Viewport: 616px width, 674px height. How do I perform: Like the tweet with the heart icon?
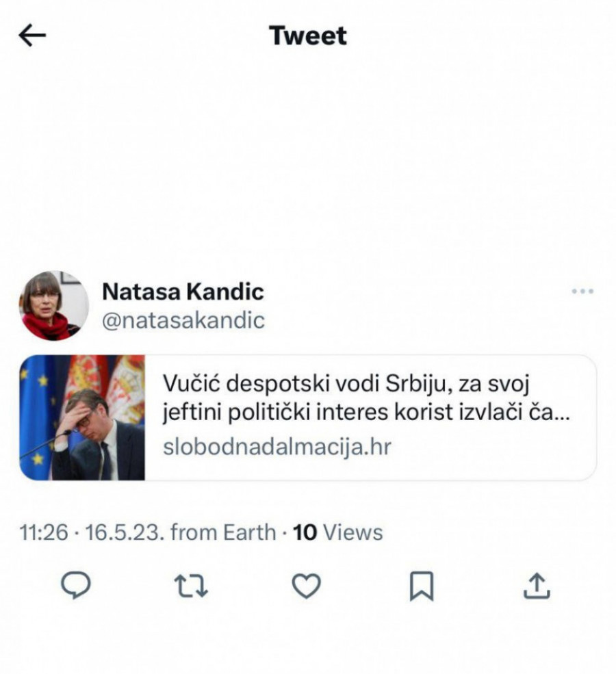click(306, 586)
